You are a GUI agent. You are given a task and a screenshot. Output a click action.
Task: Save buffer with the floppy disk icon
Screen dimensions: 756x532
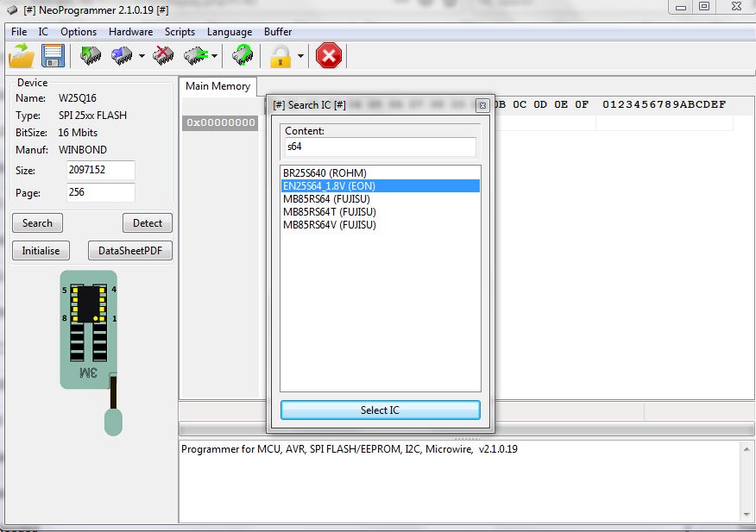click(x=53, y=56)
